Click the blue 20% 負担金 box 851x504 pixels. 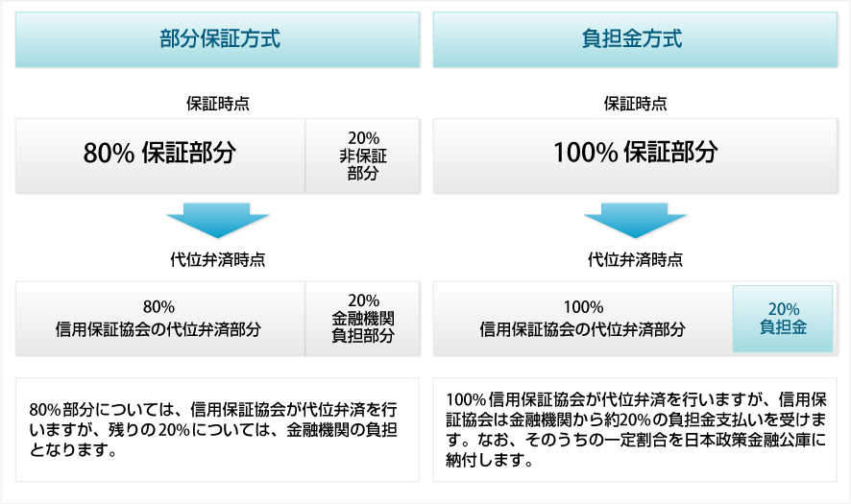tap(783, 318)
